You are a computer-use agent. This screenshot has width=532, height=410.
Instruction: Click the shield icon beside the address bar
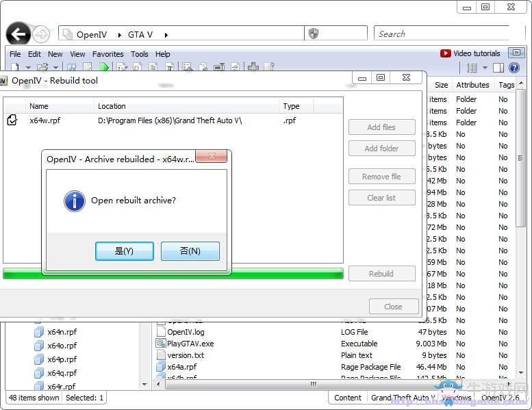click(314, 34)
